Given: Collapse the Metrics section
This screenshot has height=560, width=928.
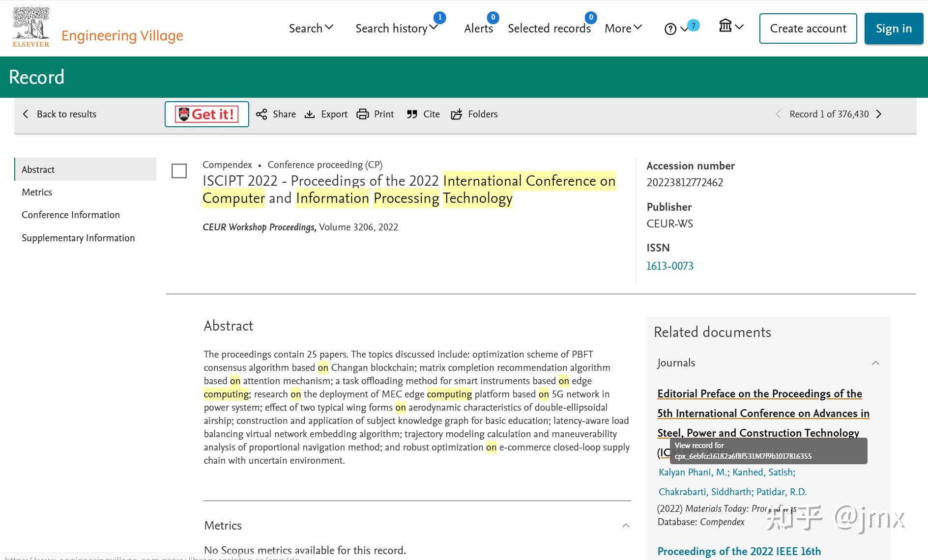Looking at the screenshot, I should (625, 525).
